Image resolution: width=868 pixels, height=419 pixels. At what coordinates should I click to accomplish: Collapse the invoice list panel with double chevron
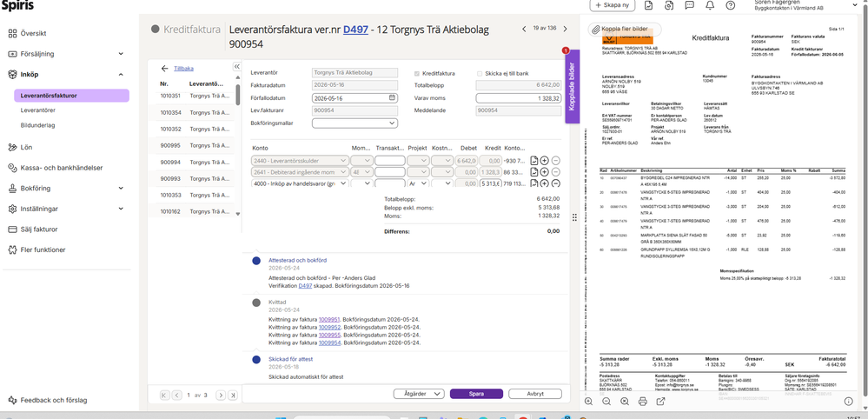point(237,66)
